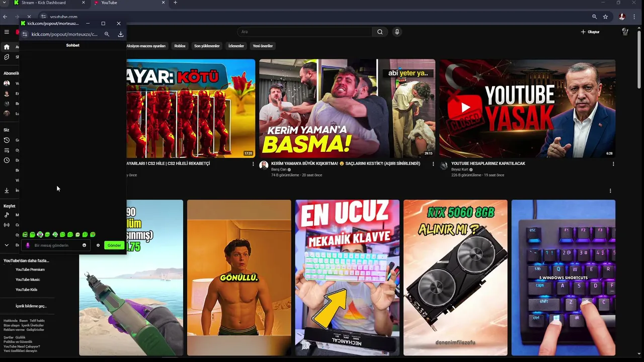Open options for YOUTUBE HESAPLARINIZ KAPATILACAK video

pos(613,164)
